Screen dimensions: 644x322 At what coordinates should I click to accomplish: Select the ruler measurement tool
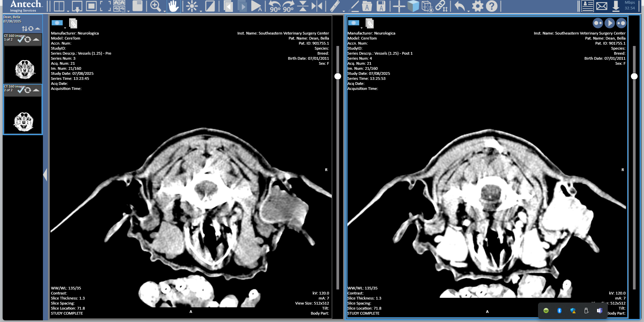point(335,6)
